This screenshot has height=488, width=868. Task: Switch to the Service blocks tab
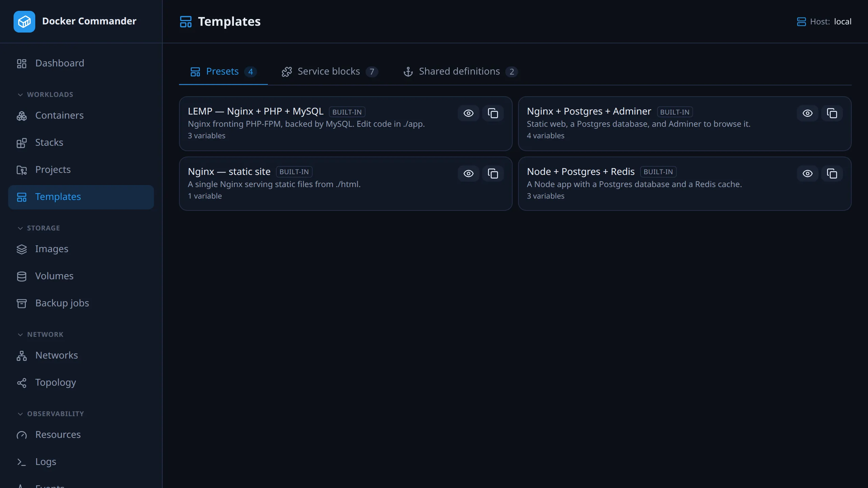tap(330, 72)
